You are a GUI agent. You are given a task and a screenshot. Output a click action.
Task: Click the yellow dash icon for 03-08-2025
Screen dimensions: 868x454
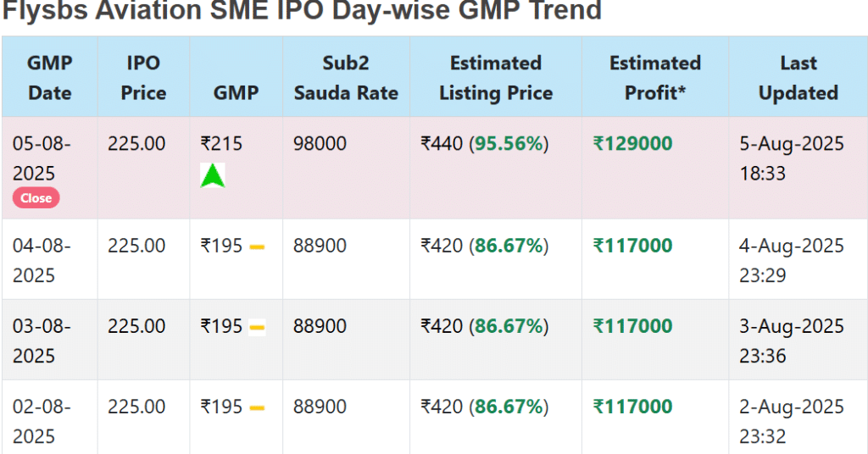pos(257,327)
